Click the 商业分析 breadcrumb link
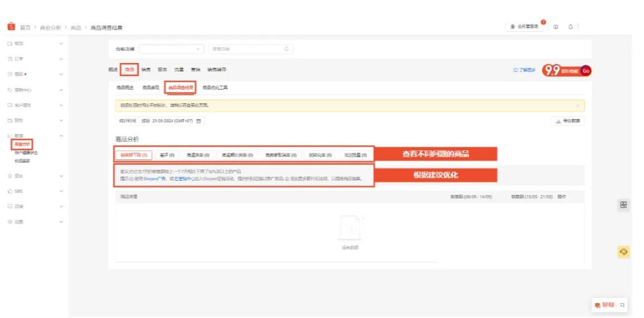Viewport: 644px width, 318px height. (50, 27)
